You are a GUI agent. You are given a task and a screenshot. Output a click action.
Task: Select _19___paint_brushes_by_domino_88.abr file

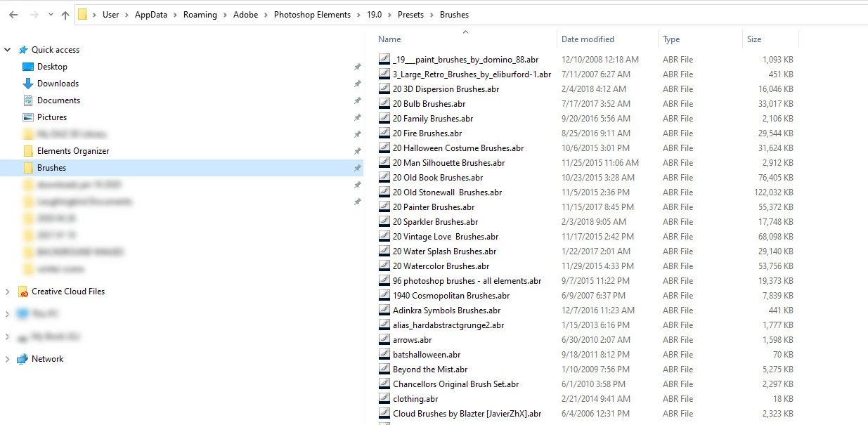coord(465,60)
